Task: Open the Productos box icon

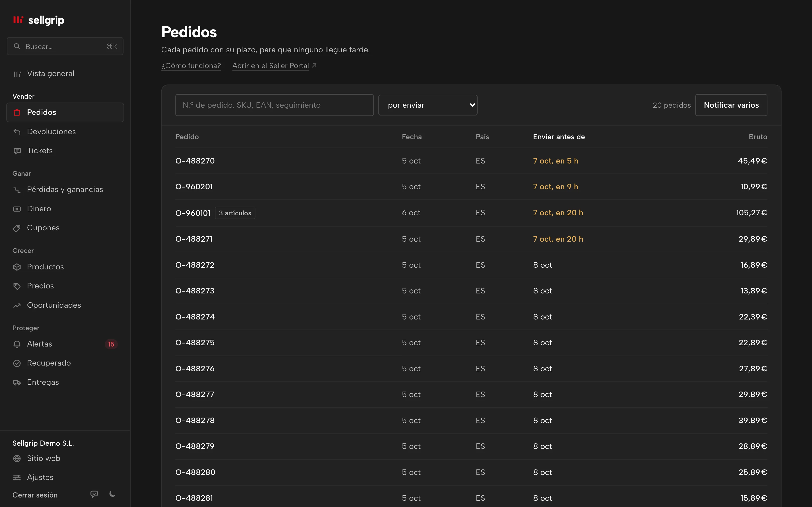Action: (17, 267)
